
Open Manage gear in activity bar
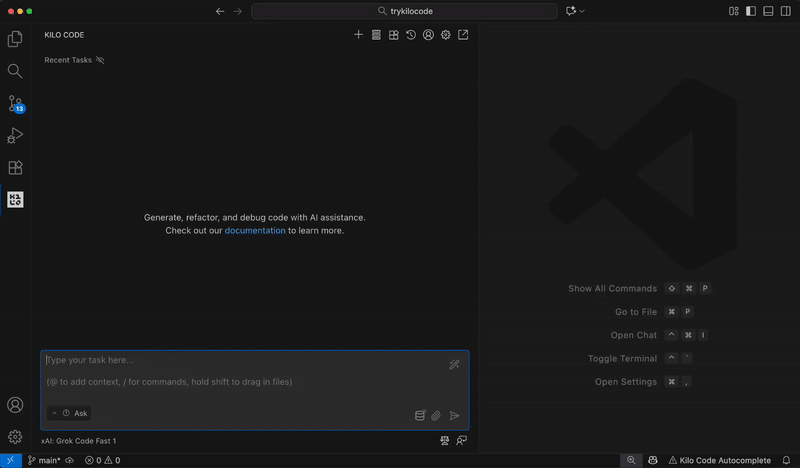15,437
